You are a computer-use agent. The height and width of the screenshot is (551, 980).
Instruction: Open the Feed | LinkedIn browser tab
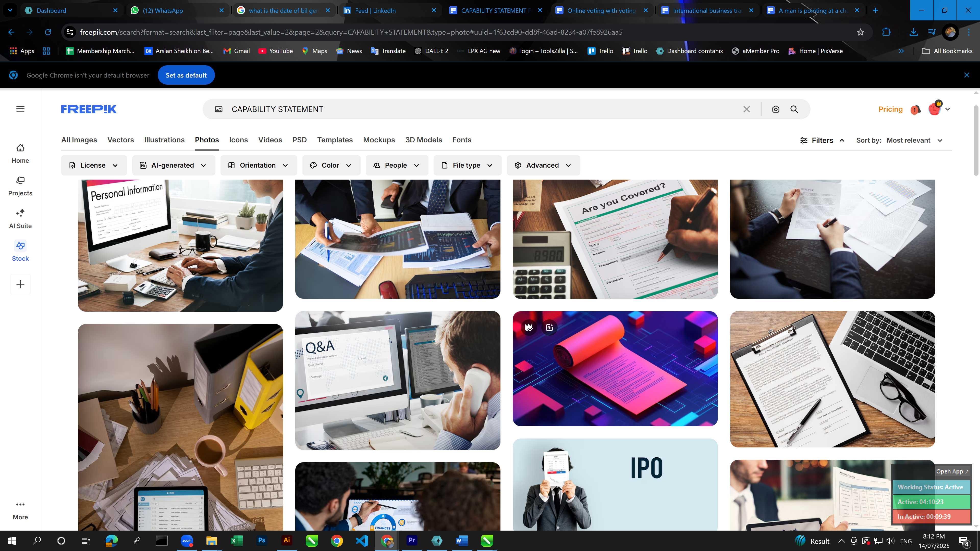pos(389,11)
